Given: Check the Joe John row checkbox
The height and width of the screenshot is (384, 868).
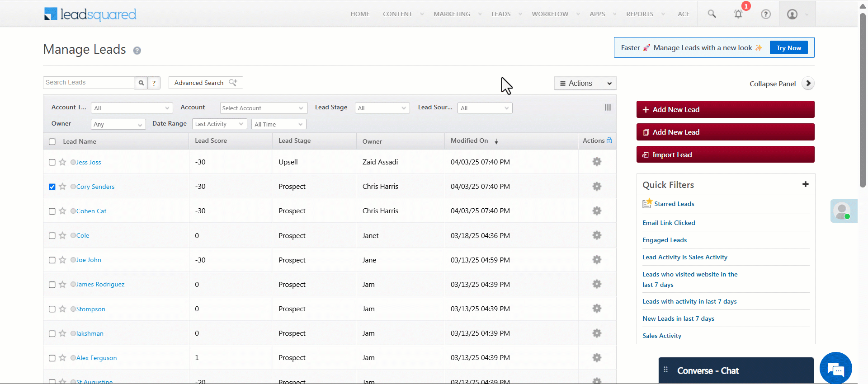Looking at the screenshot, I should coord(52,260).
